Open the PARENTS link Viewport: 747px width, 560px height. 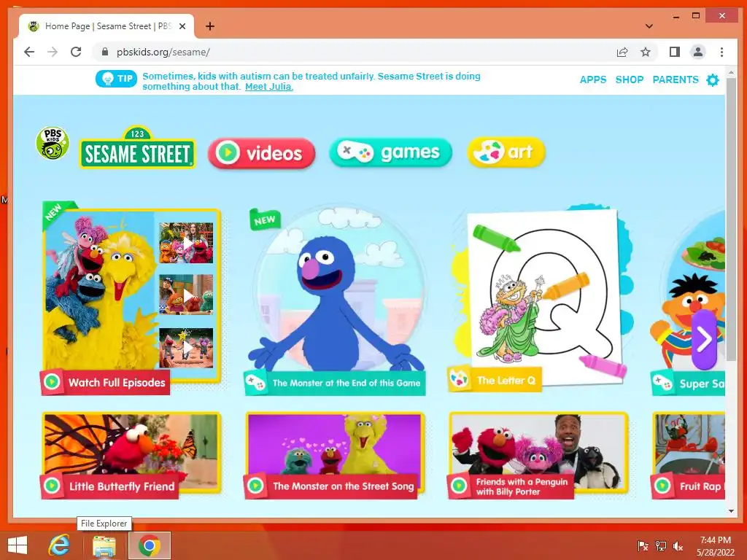tap(675, 79)
